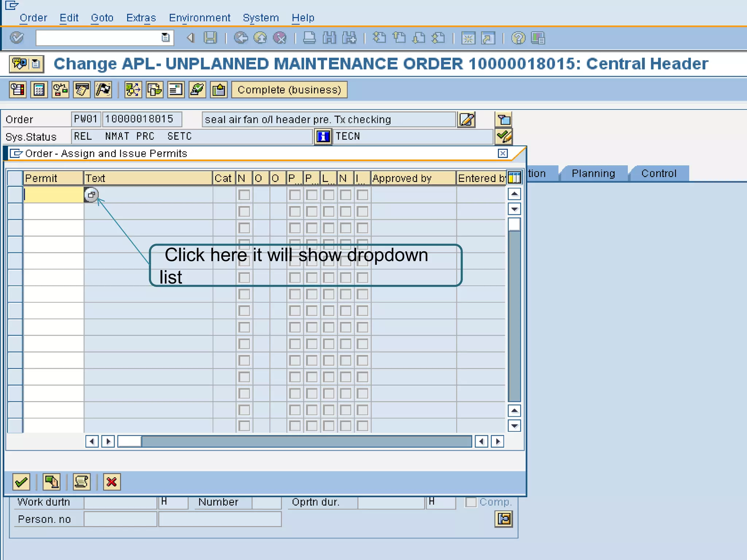Confirm permits dialog with green checkmark

(x=21, y=482)
